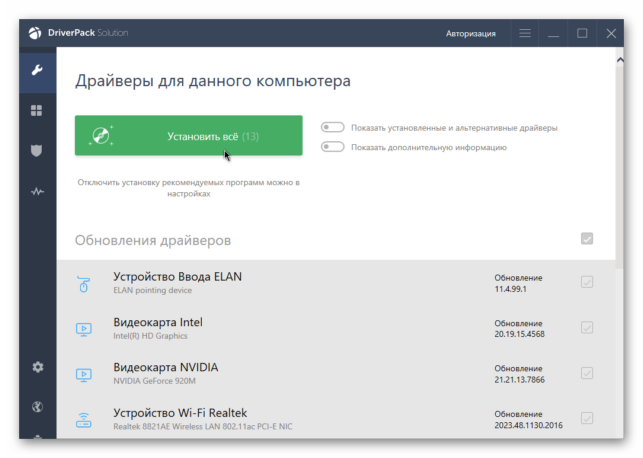This screenshot has width=643, height=458.
Task: Toggle show additional information switch
Action: (333, 146)
